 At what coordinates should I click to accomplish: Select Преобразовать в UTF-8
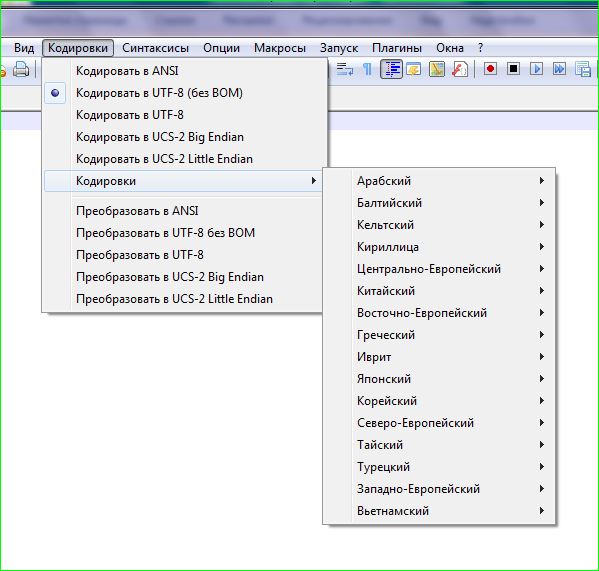pyautogui.click(x=182, y=255)
